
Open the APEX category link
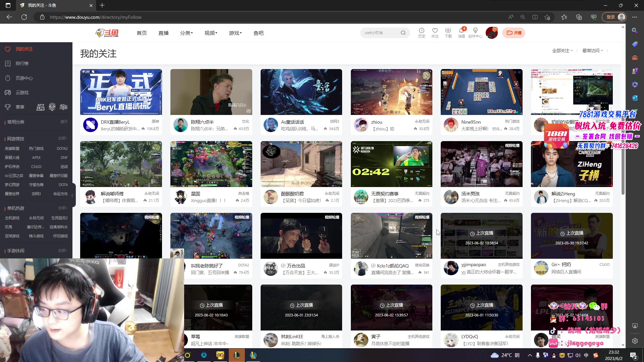coord(36,158)
